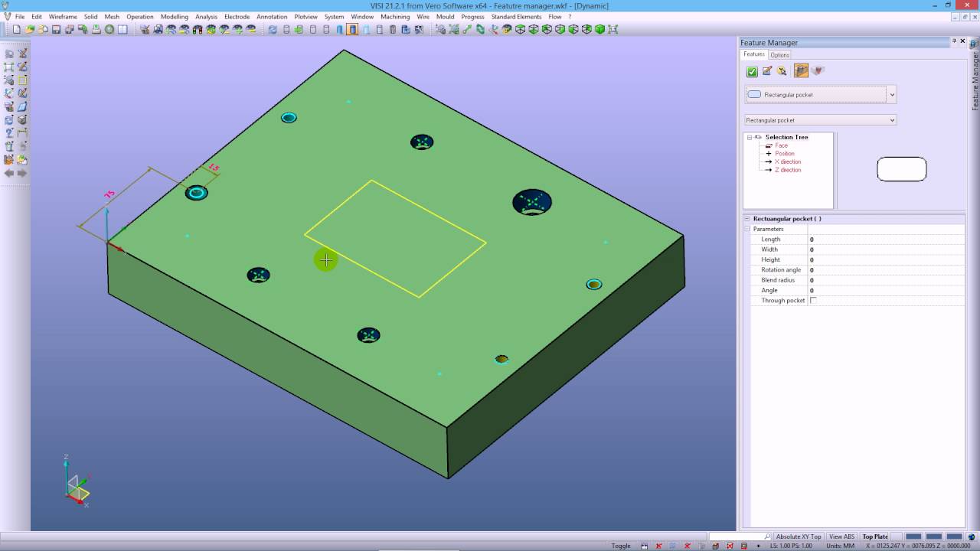Click the 75 dimension label on the model
This screenshot has width=980, height=551.
pyautogui.click(x=109, y=195)
